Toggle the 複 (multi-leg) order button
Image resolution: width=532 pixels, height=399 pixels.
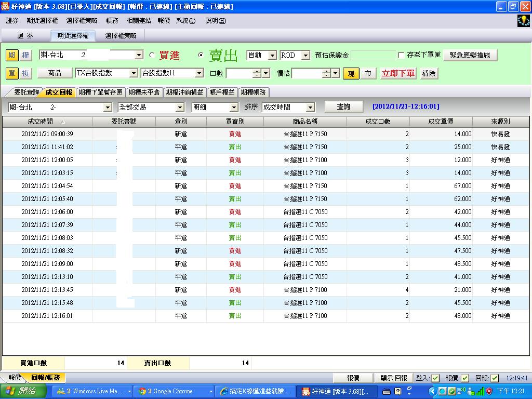[x=25, y=73]
